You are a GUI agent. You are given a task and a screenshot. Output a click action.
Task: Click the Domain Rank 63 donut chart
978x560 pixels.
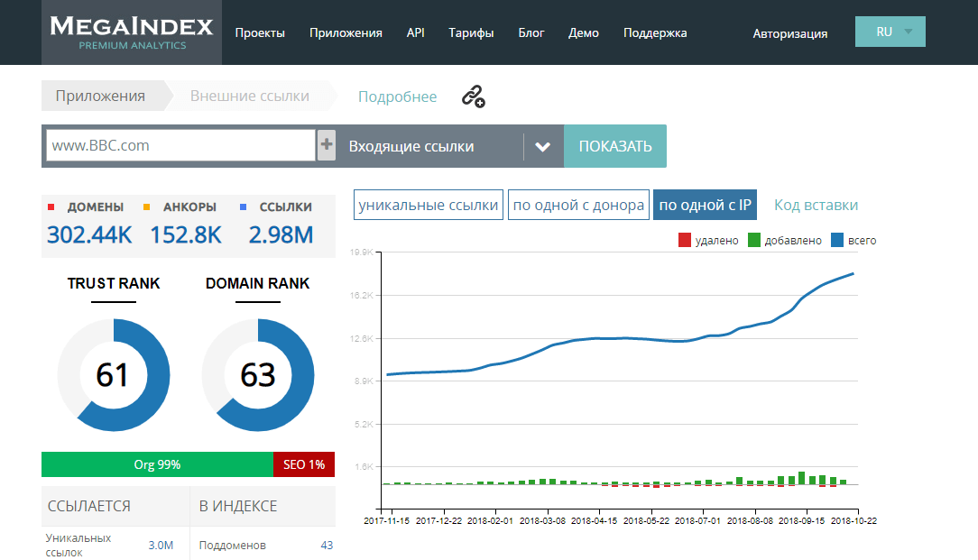(x=258, y=375)
